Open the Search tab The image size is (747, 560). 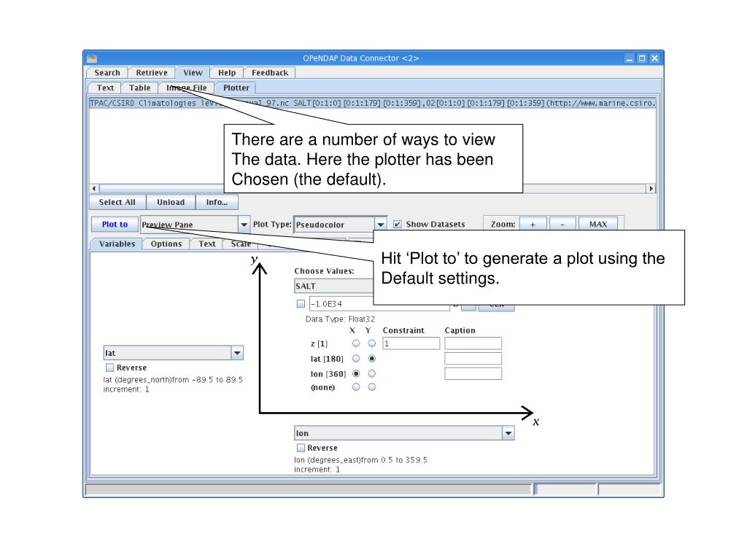[x=107, y=73]
